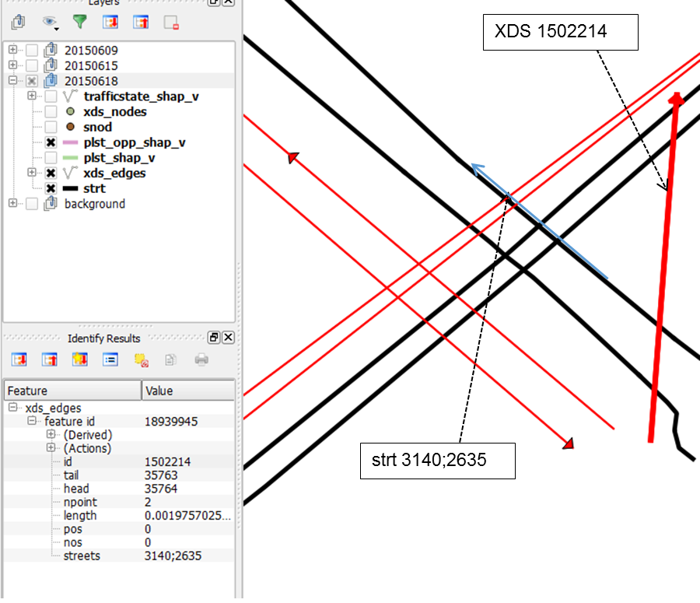700x603 pixels.
Task: Expand tree in Identify Results toolbar
Action: tap(19, 359)
